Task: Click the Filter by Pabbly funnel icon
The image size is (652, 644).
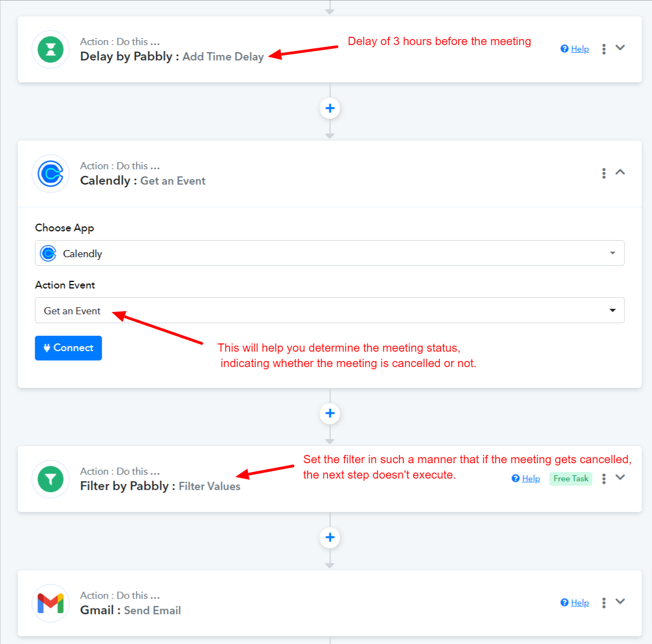Action: coord(51,479)
